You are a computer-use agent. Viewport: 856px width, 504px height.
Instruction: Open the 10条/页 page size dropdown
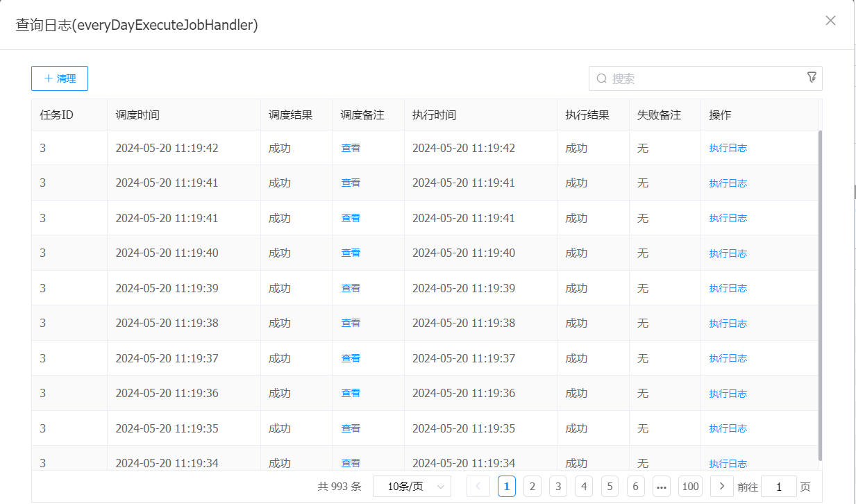coord(412,487)
